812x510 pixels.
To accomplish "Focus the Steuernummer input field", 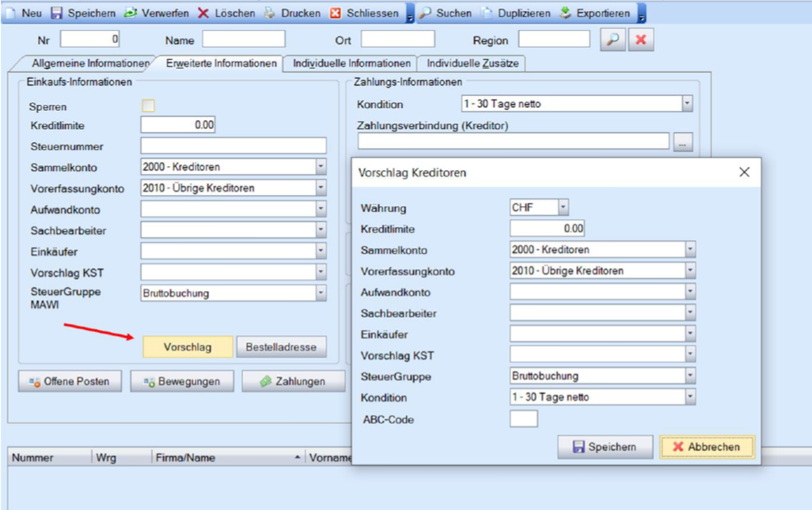I will point(233,145).
